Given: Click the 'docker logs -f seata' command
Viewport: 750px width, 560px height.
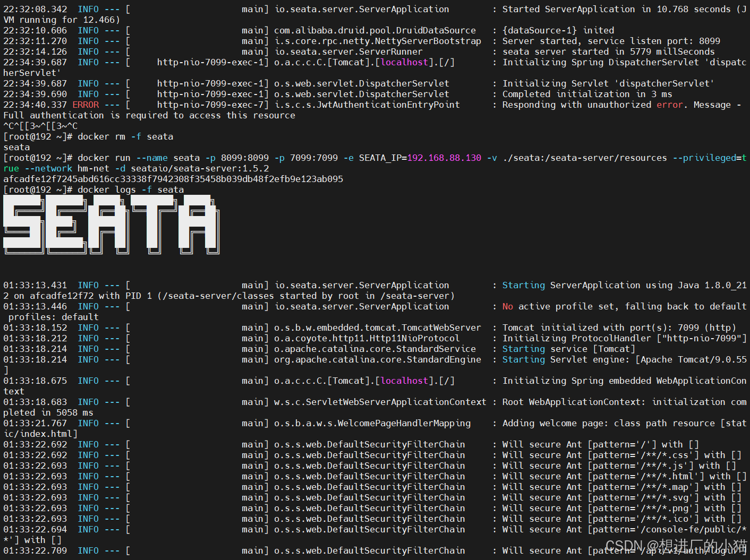Looking at the screenshot, I should tap(131, 189).
